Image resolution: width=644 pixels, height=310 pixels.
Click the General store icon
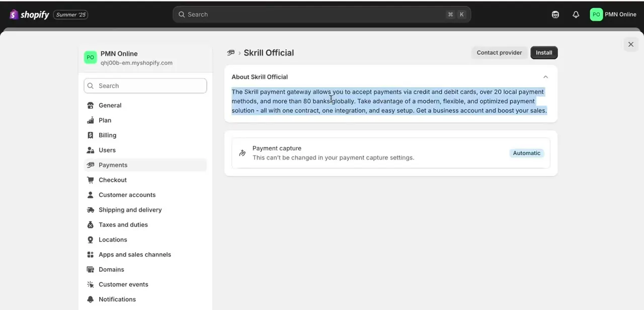point(91,105)
